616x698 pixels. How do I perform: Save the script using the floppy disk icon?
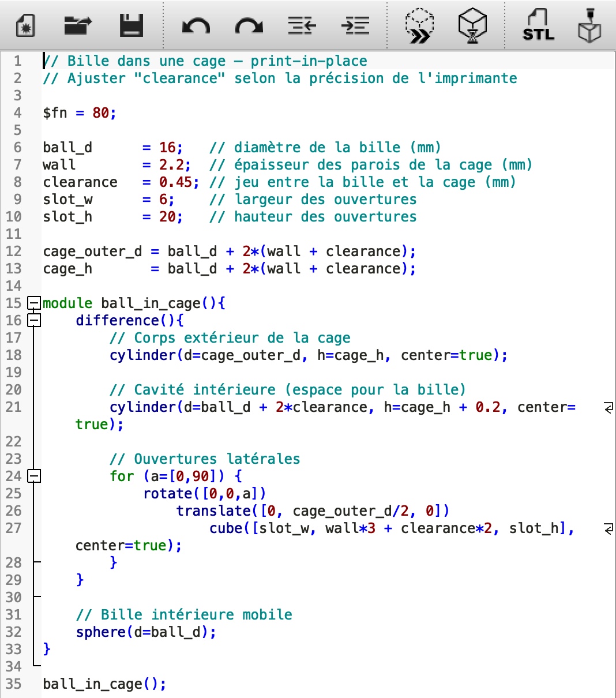tap(131, 26)
